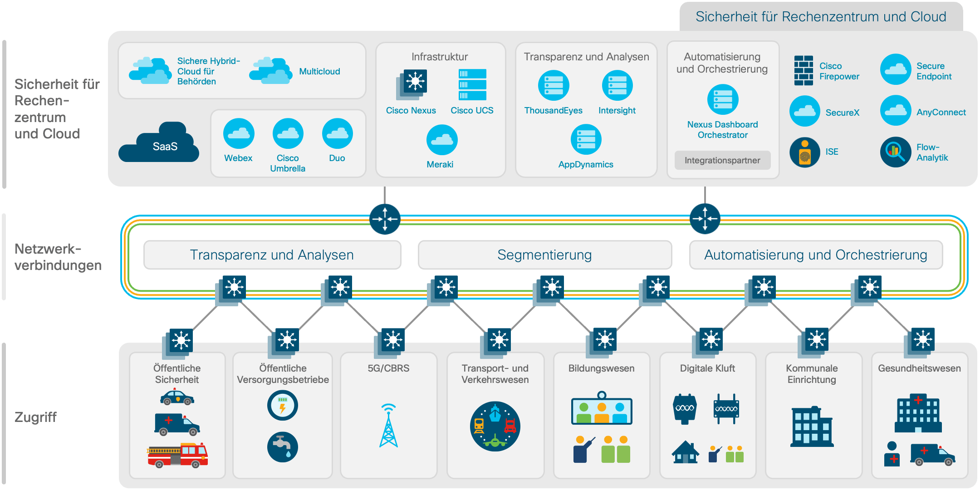Click the Kommunale Einrichtung building icon
The width and height of the screenshot is (980, 490).
(x=812, y=426)
